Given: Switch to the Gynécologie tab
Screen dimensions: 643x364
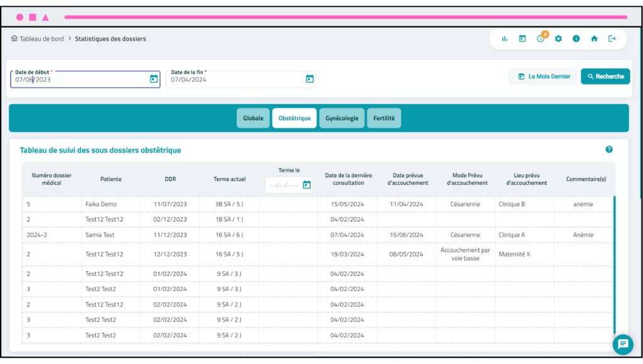Looking at the screenshot, I should (x=342, y=118).
